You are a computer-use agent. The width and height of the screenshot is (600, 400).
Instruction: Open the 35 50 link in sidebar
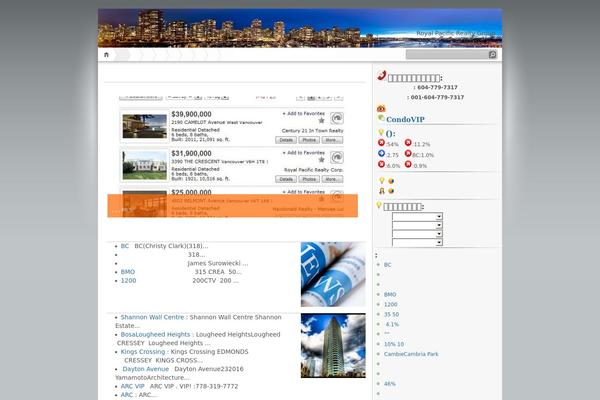point(391,314)
